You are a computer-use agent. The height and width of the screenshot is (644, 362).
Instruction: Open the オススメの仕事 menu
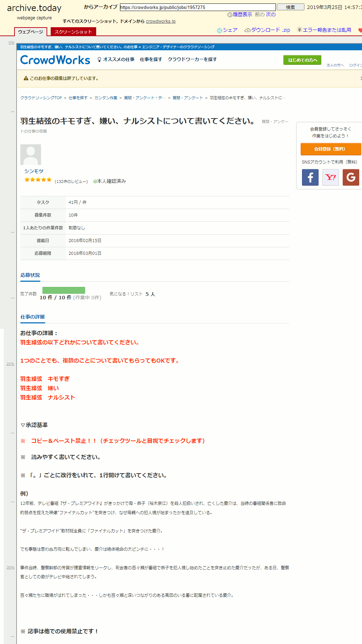pyautogui.click(x=119, y=60)
